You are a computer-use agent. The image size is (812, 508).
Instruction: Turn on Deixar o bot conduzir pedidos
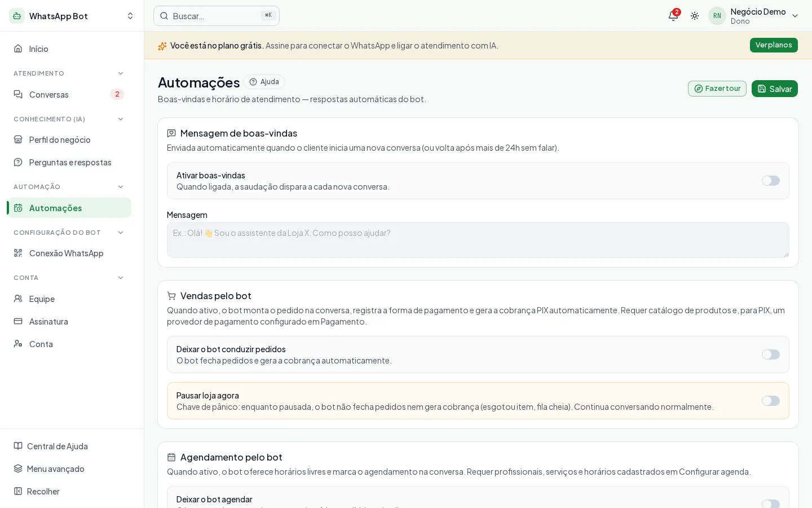tap(771, 354)
